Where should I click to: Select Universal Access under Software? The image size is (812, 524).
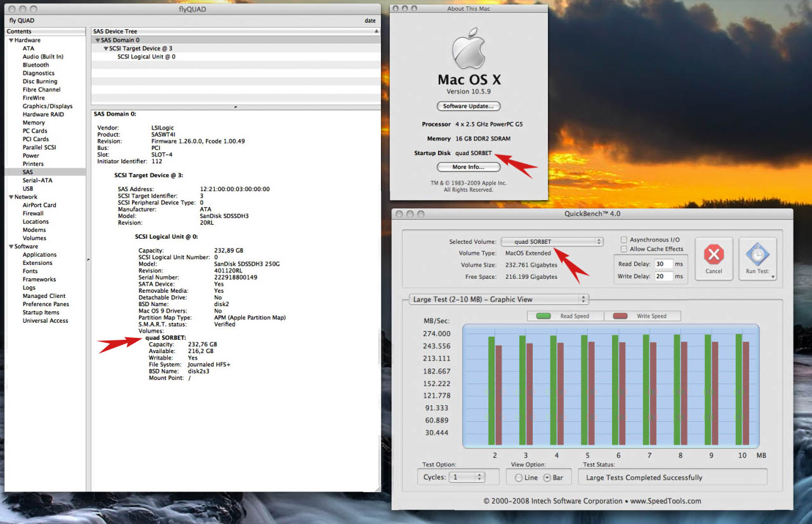coord(46,321)
